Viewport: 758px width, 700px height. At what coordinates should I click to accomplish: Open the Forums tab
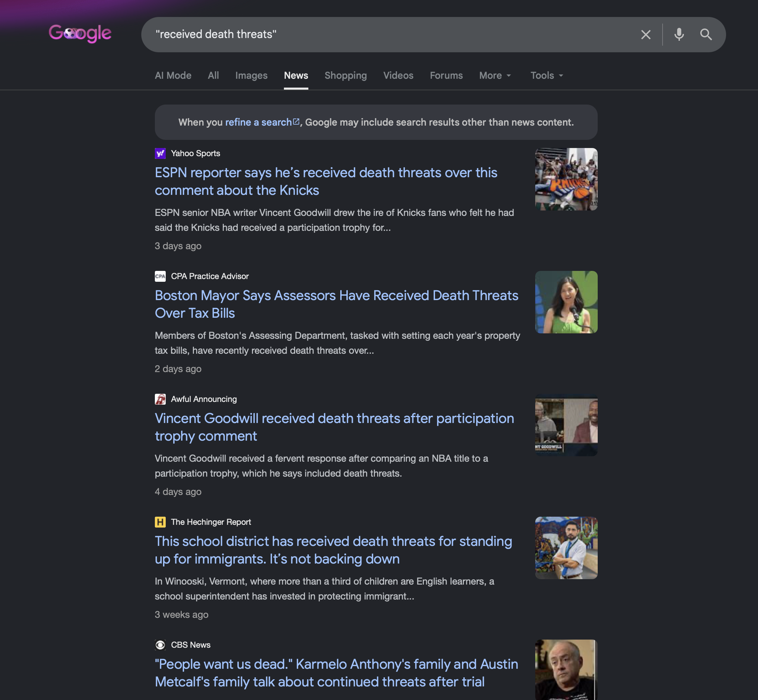point(446,75)
